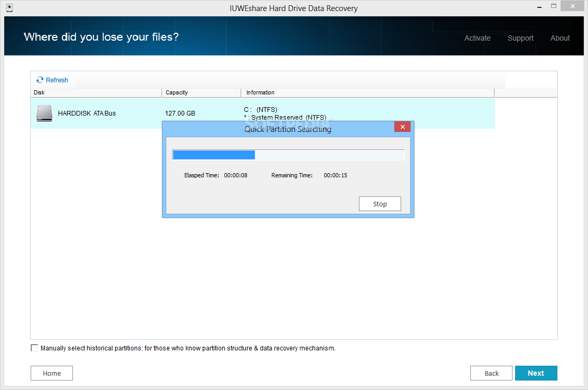The width and height of the screenshot is (588, 390).
Task: Click the C: (NTFS) partition info
Action: tap(261, 109)
